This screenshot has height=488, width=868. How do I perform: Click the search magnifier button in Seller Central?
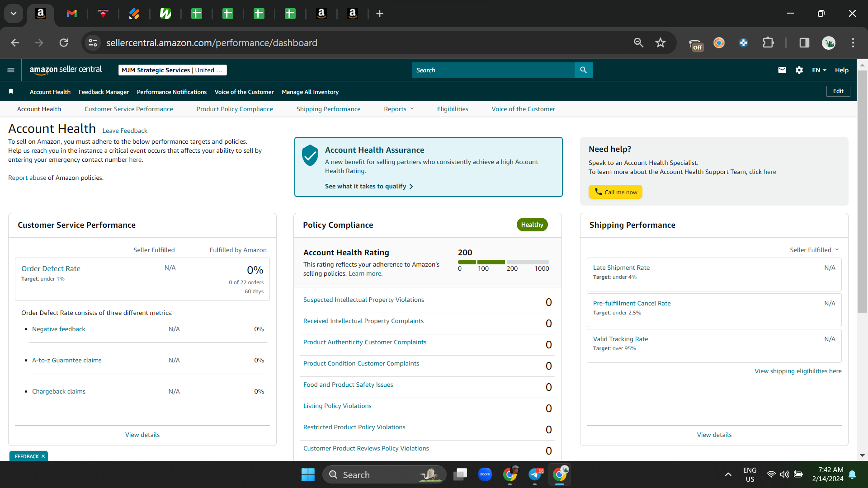pos(583,70)
